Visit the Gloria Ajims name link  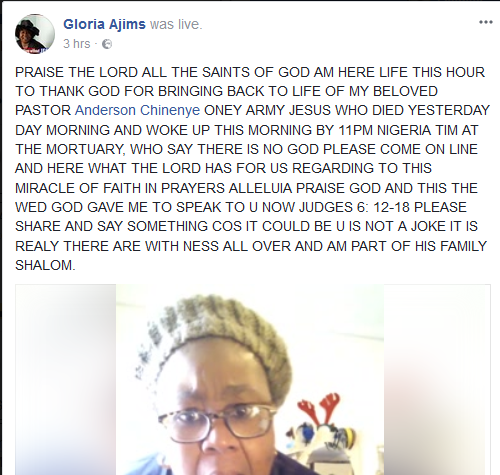[x=104, y=24]
